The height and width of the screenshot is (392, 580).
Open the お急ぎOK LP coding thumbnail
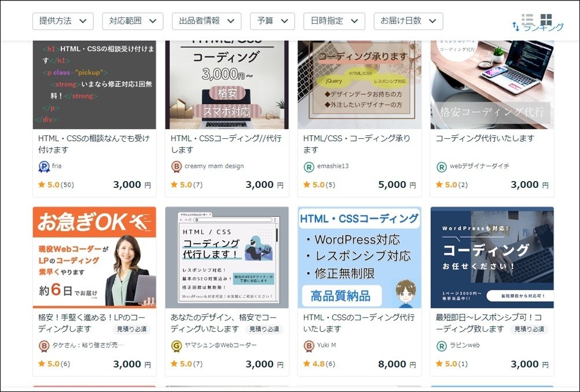tap(94, 257)
